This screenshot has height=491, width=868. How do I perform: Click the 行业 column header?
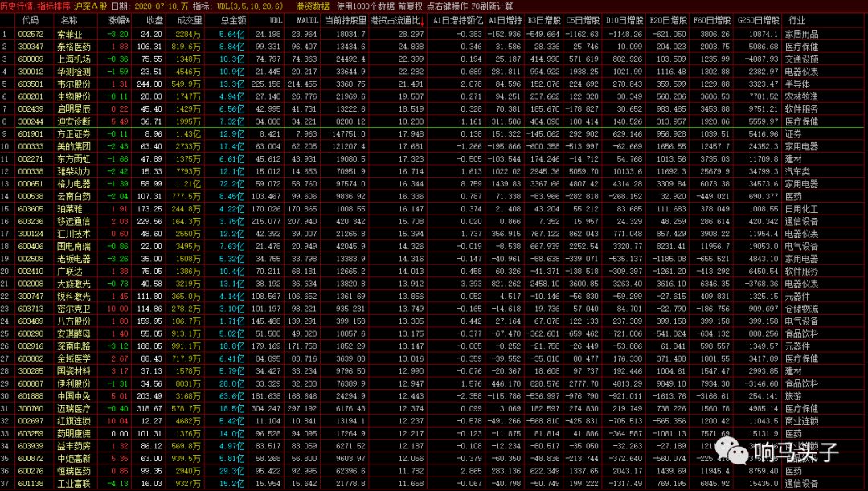tap(796, 20)
